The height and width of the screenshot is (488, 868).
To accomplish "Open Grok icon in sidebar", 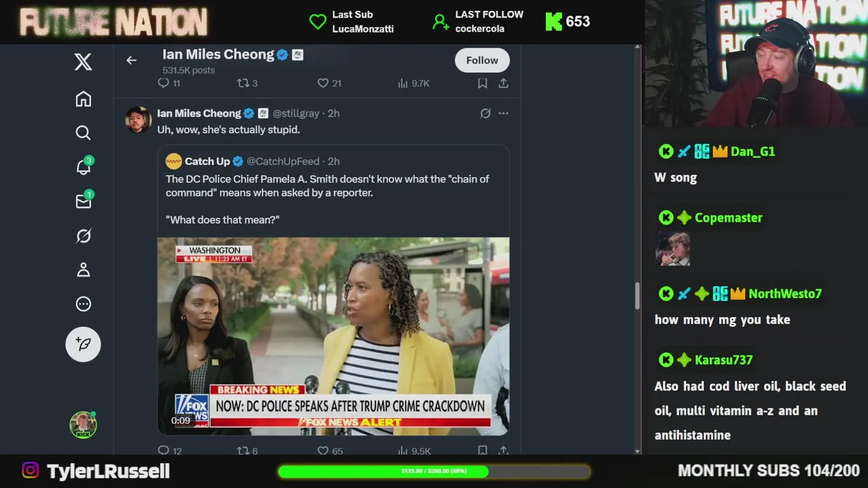I will [x=83, y=236].
